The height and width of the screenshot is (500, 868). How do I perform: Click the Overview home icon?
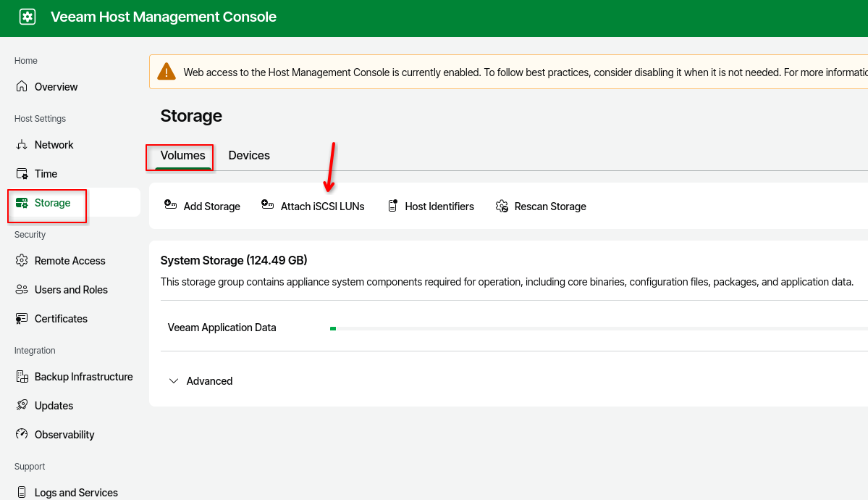22,86
